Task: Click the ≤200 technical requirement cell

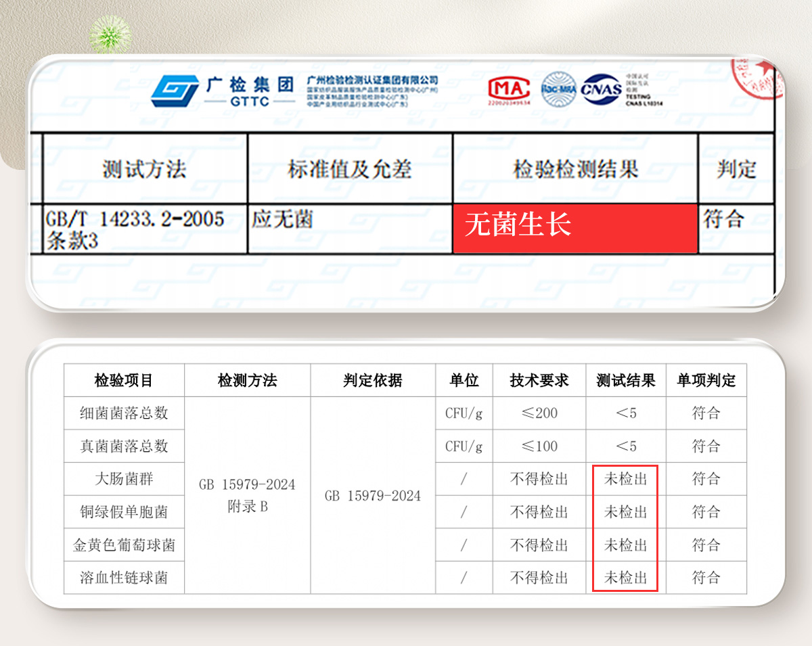Action: (539, 413)
